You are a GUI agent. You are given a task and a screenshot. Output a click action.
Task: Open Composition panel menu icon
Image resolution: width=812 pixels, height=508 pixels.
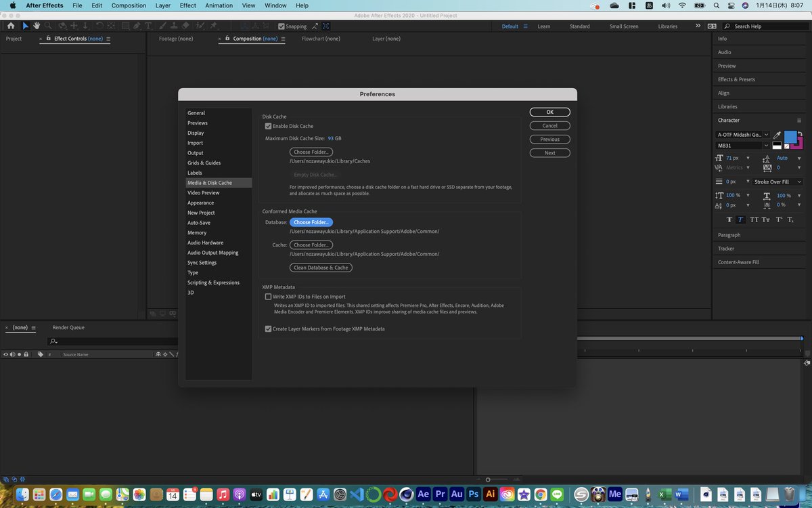click(x=283, y=39)
